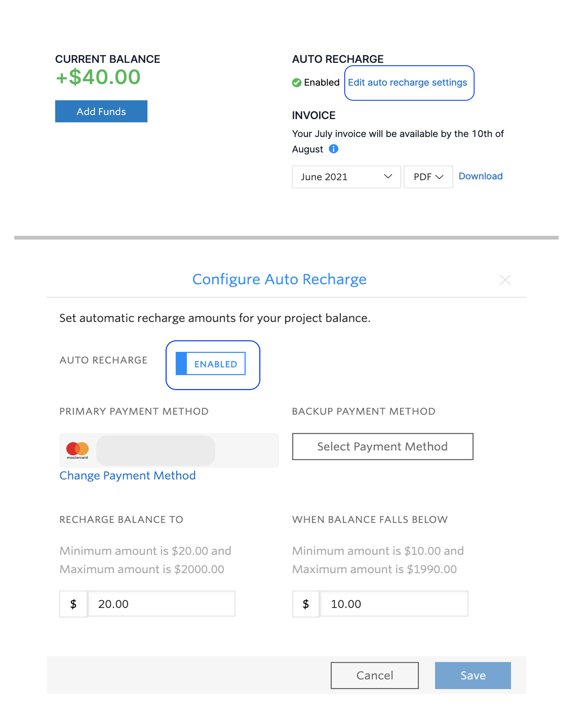Click the blue invoice info icon
Image resolution: width=573 pixels, height=728 pixels.
pyautogui.click(x=333, y=149)
